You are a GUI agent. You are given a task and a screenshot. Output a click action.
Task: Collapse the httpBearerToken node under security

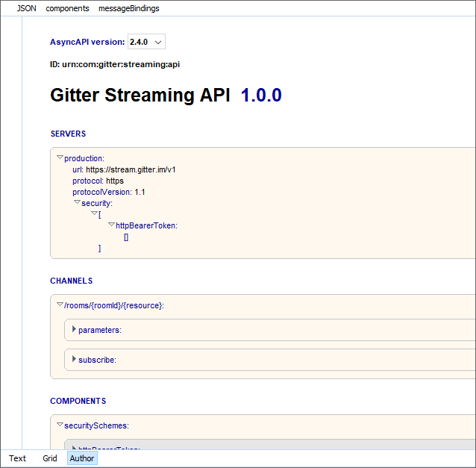111,225
